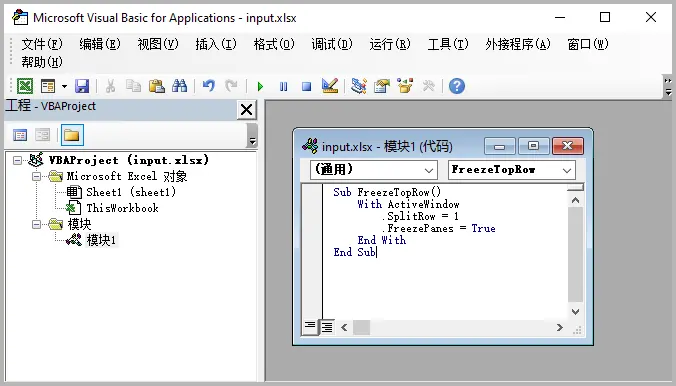Undo the last edit in the toolbar
Screen dimensions: 676x386
pos(209,86)
